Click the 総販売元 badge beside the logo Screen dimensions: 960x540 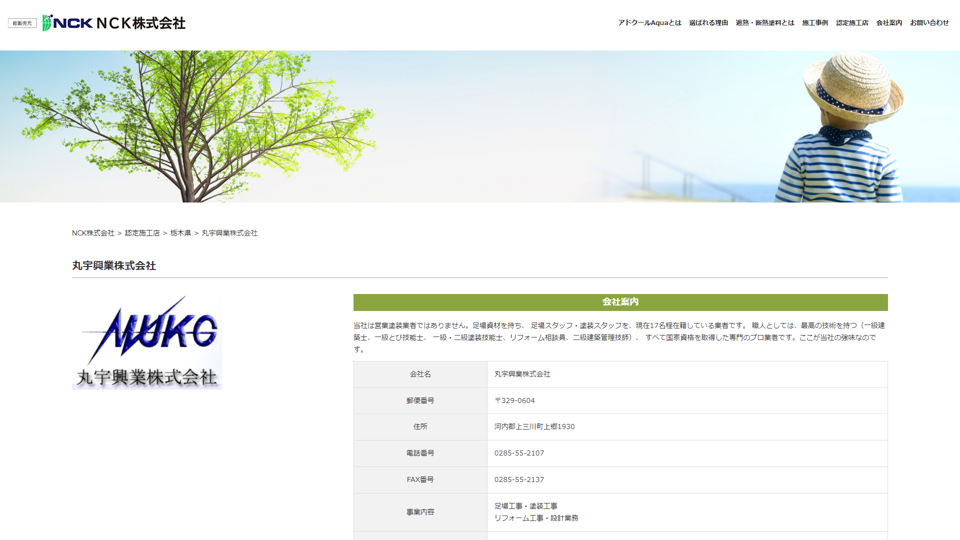22,23
